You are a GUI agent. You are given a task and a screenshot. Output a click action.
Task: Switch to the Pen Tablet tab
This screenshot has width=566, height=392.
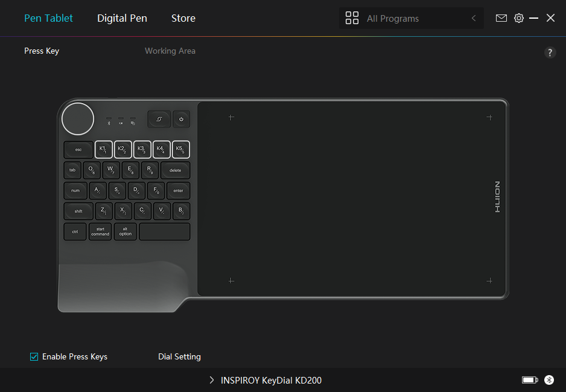(48, 18)
